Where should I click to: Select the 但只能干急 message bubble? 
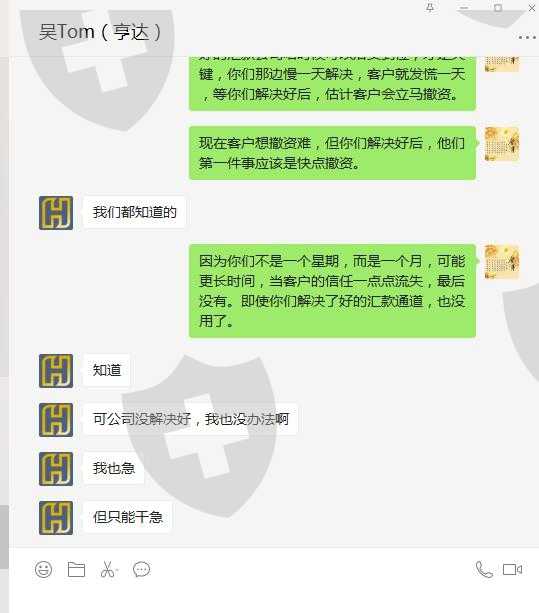coord(127,517)
